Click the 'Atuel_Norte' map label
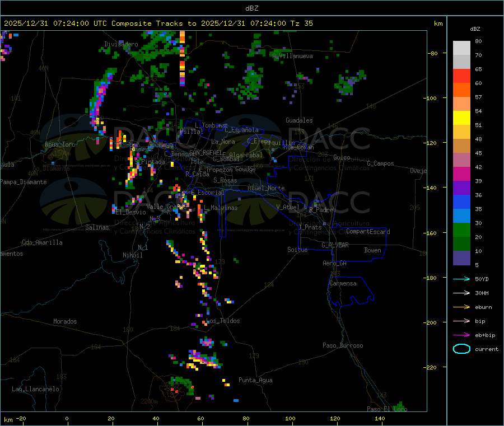The width and height of the screenshot is (504, 426). tap(266, 188)
